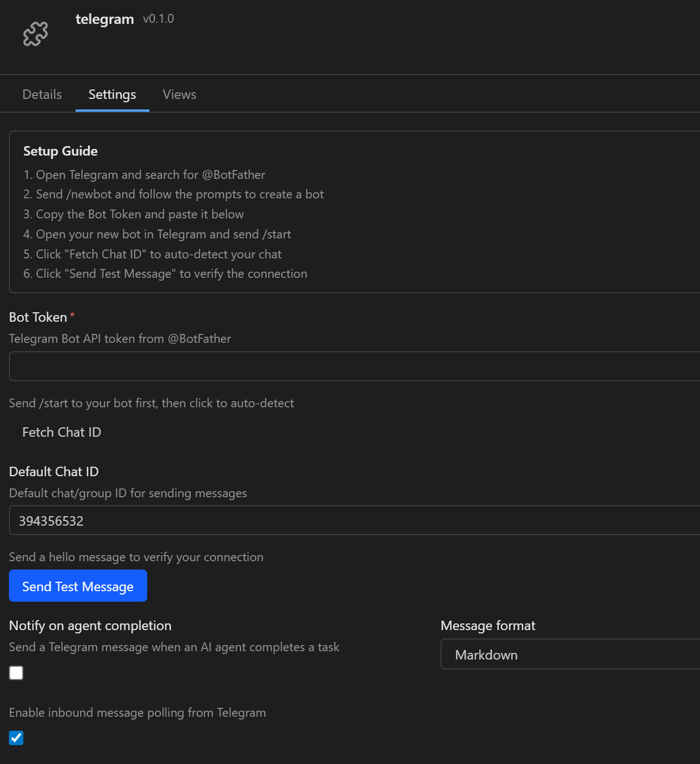
Task: Switch to the Views tab
Action: tap(179, 94)
